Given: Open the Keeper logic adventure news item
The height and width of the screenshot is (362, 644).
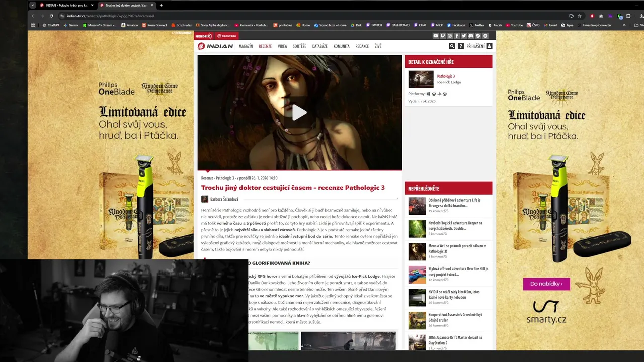Looking at the screenshot, I should tap(448, 228).
